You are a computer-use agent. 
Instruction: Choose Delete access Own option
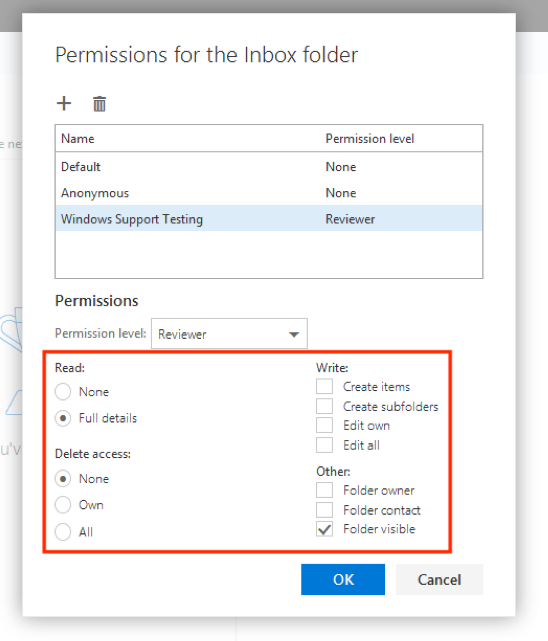click(63, 505)
